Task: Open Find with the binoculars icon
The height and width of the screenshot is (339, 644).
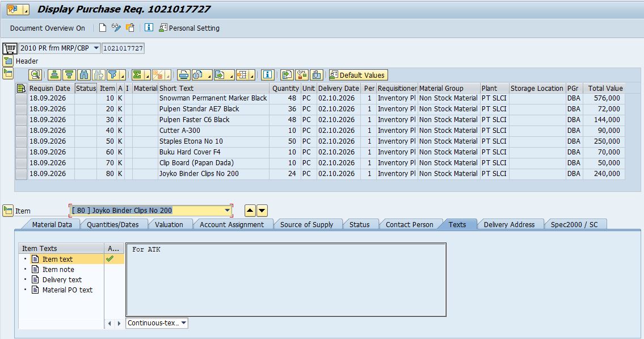Action: [84, 75]
